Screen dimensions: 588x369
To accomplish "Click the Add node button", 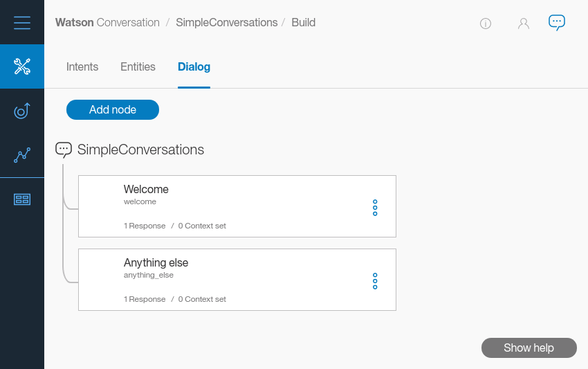I will (x=113, y=110).
